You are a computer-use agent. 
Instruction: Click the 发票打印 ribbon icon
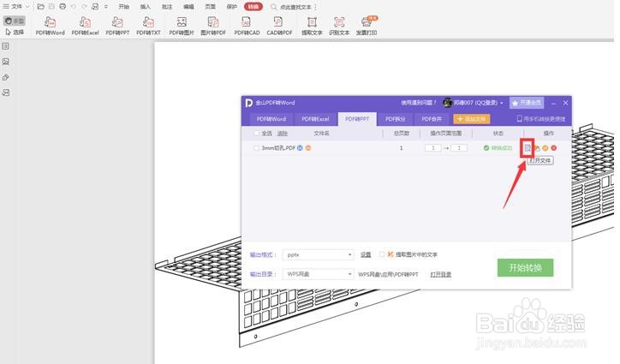tap(367, 26)
